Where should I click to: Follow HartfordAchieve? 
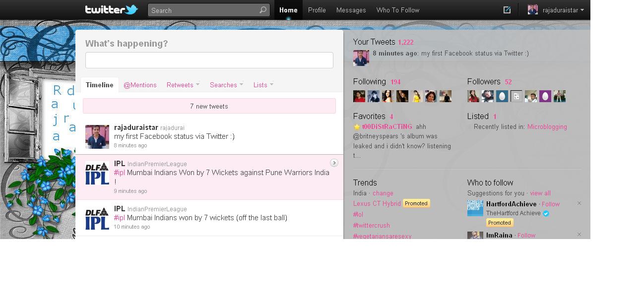(x=550, y=204)
